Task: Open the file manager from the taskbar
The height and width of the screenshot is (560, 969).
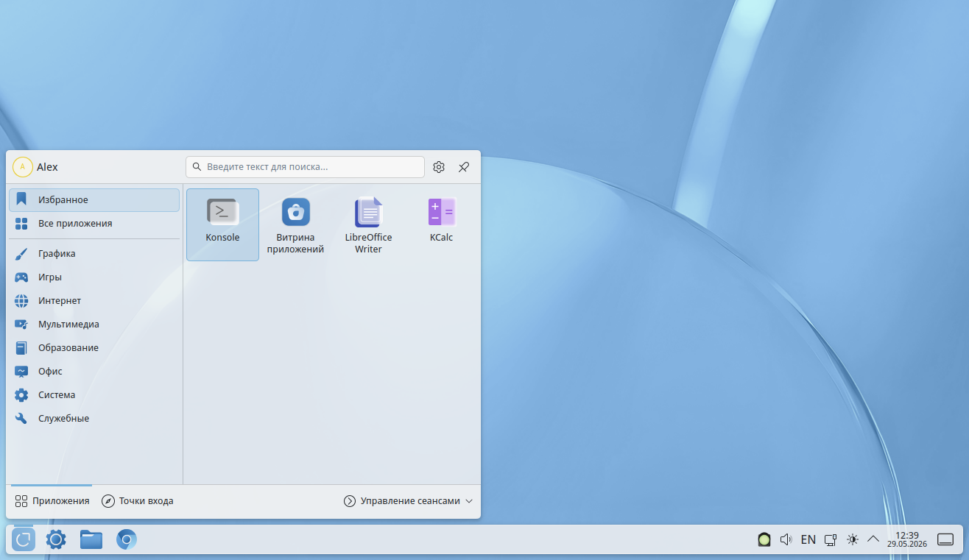Action: pyautogui.click(x=91, y=539)
